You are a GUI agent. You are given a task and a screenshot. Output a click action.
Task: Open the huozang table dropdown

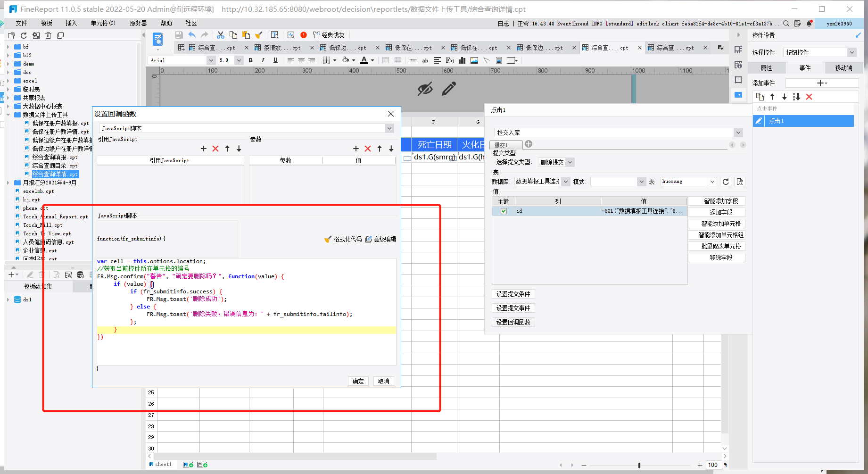point(712,182)
